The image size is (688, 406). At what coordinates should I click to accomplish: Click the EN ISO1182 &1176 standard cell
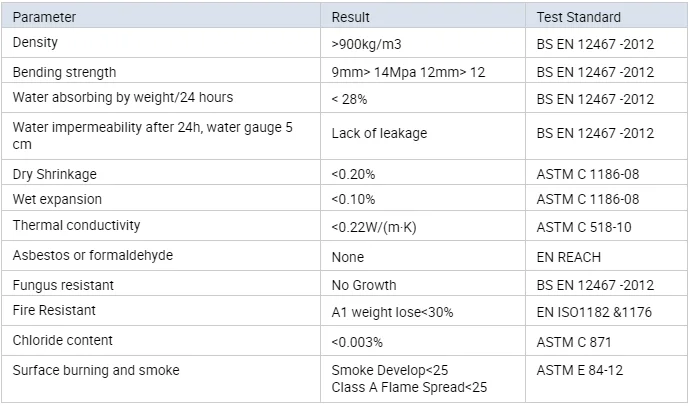coord(594,312)
